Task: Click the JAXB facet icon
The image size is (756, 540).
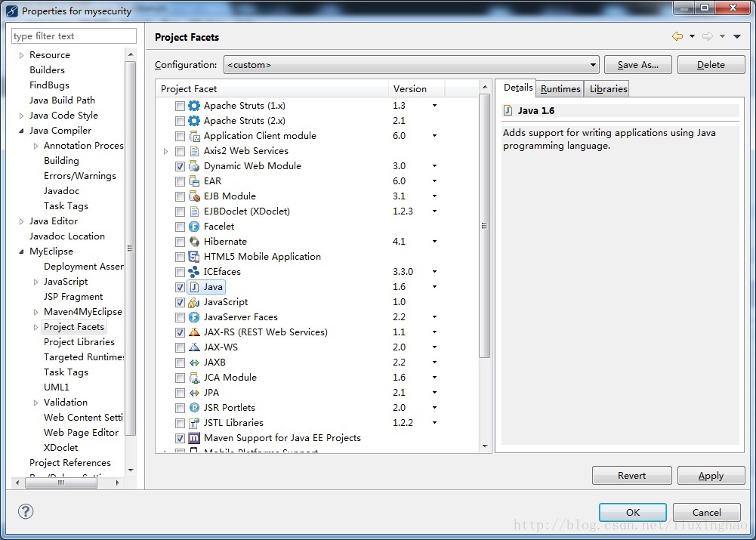Action: tap(194, 363)
